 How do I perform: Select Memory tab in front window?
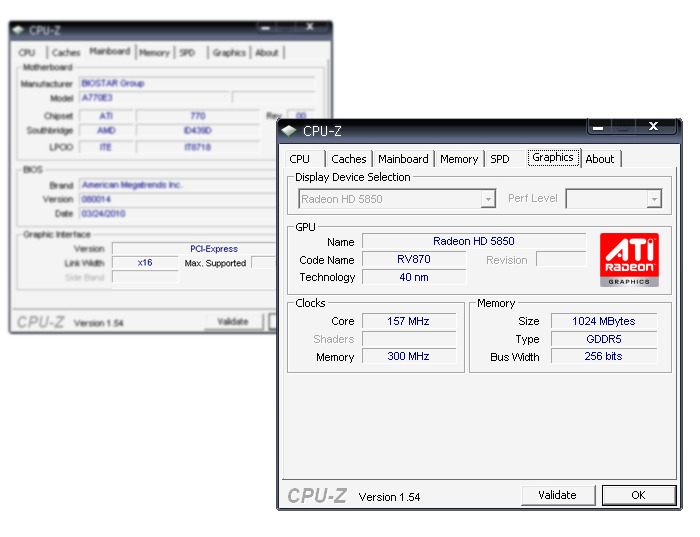coord(459,159)
